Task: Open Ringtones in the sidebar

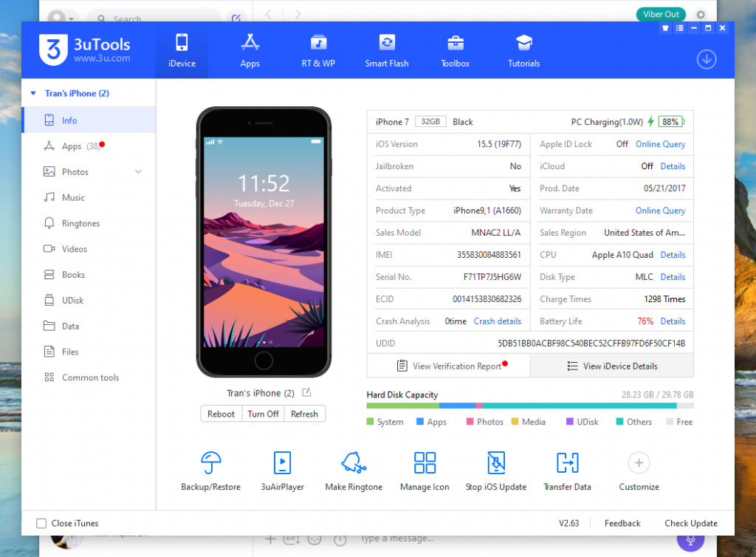Action: [x=89, y=223]
